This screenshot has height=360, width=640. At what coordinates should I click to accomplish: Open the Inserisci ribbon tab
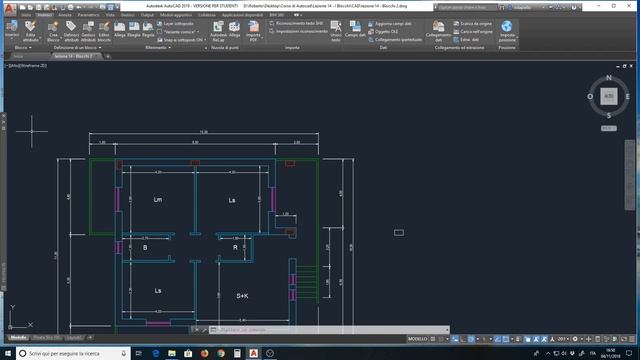click(x=45, y=15)
